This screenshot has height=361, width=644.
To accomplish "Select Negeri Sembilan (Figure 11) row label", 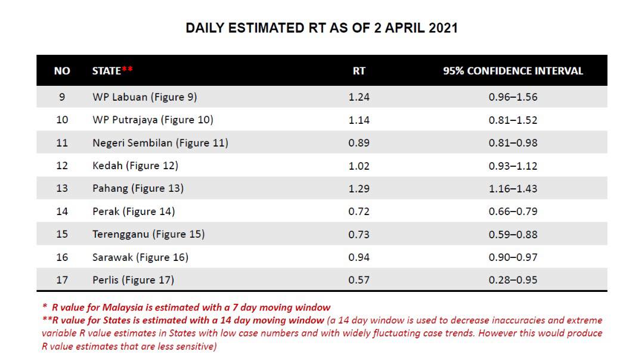I will tap(160, 143).
